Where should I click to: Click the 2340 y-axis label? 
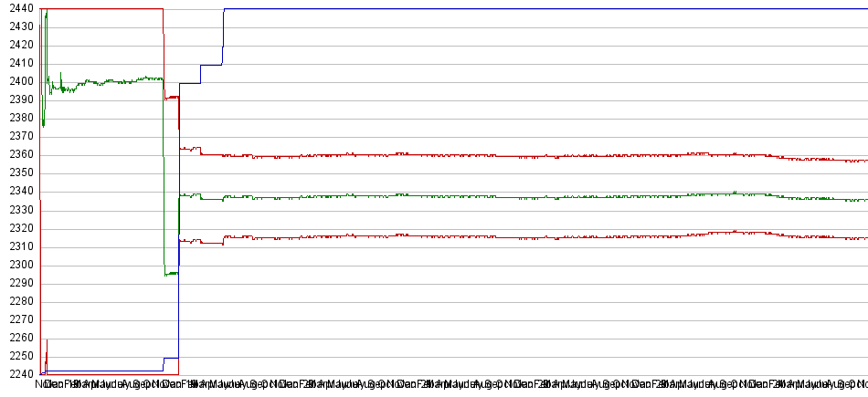[17, 192]
